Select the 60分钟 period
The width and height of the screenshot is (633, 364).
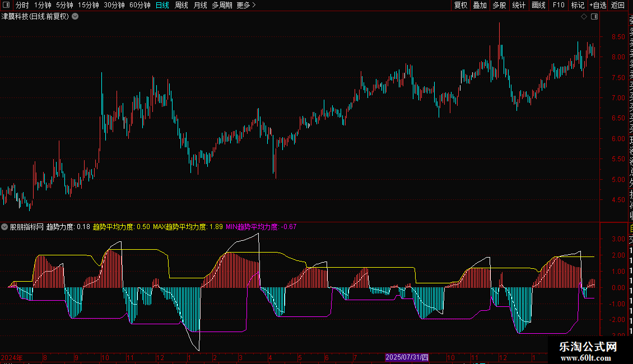[139, 5]
